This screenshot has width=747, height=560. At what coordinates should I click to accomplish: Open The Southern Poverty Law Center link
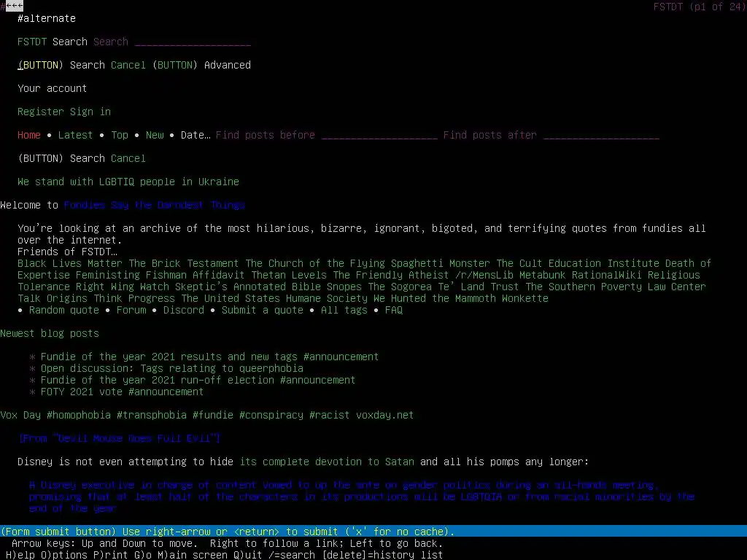(616, 287)
